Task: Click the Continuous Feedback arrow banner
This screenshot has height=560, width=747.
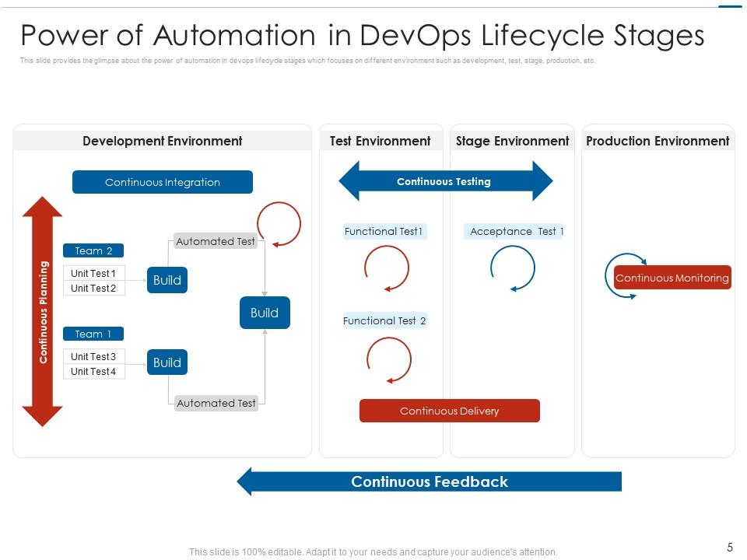Action: (x=430, y=481)
